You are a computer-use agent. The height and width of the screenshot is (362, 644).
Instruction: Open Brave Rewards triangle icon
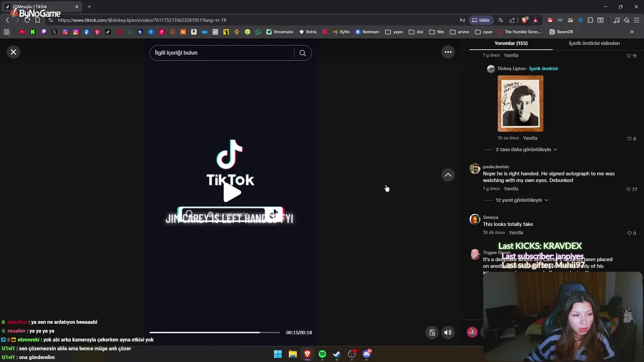(535, 20)
